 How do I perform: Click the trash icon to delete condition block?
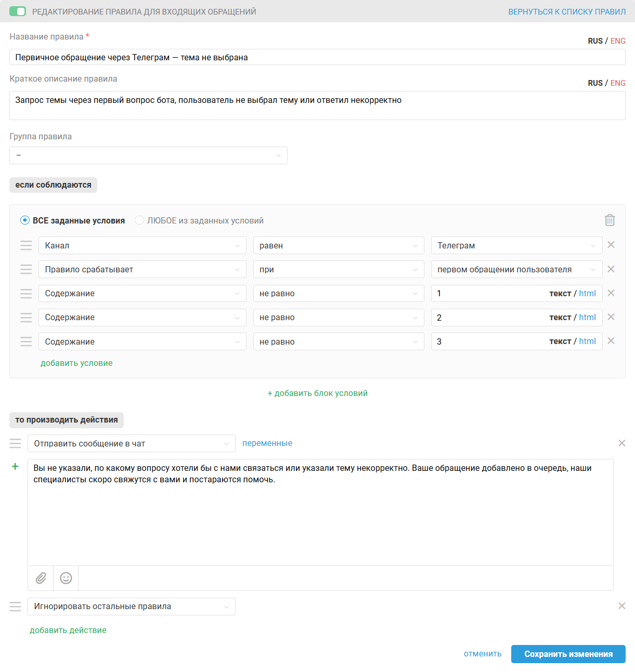tap(610, 220)
